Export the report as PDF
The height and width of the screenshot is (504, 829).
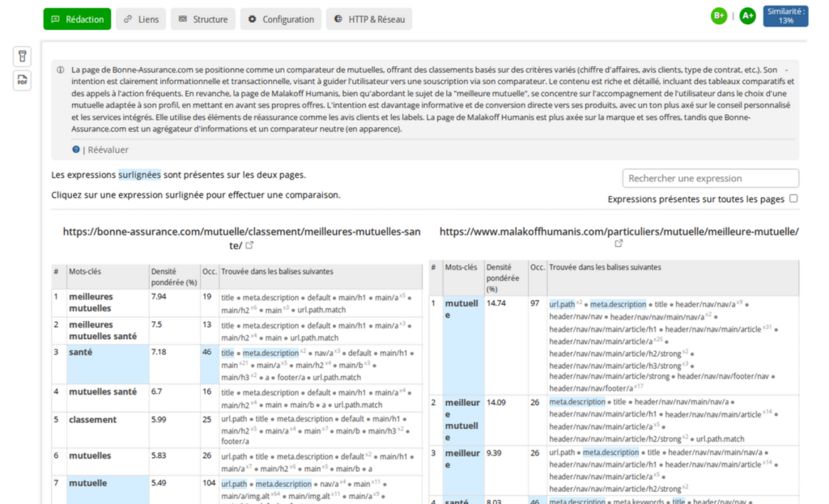(x=21, y=81)
